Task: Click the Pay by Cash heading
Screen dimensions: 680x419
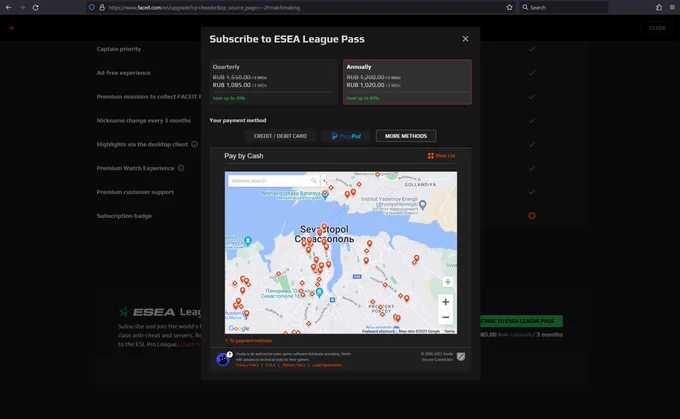Action: tap(244, 156)
